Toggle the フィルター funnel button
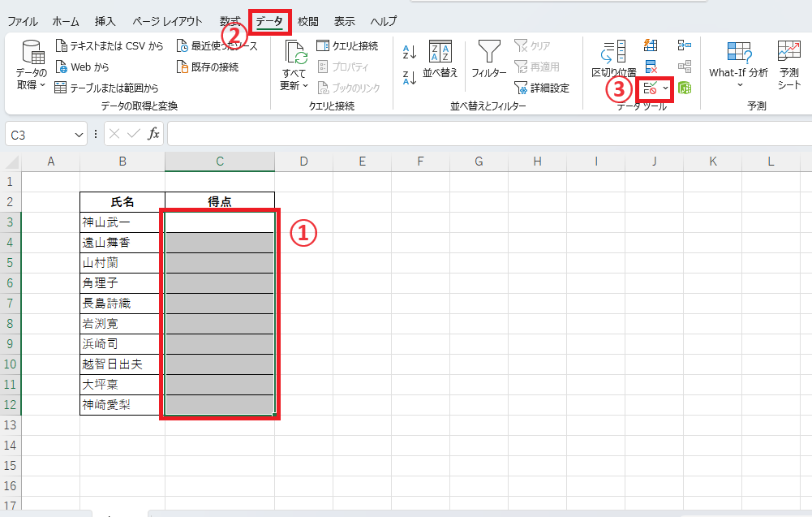 tap(489, 59)
